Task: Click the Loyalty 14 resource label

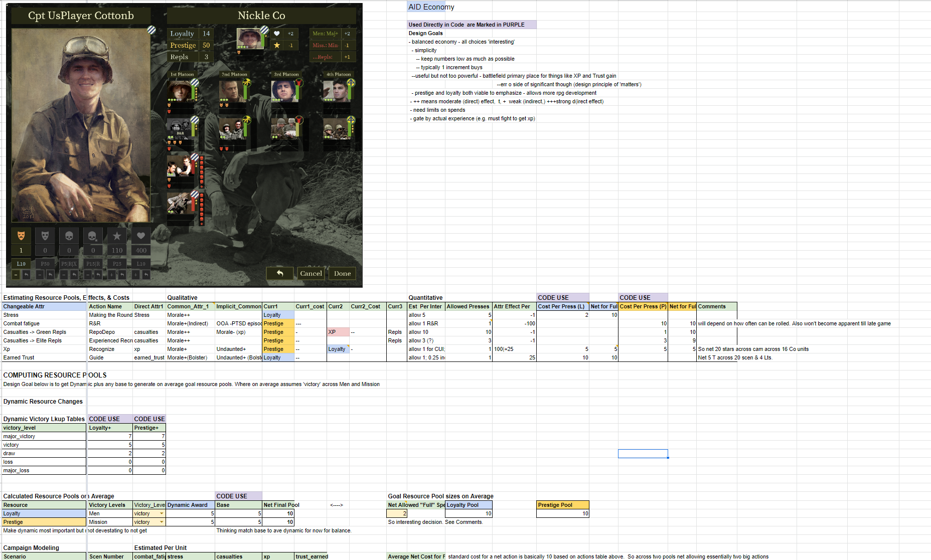Action: (190, 34)
